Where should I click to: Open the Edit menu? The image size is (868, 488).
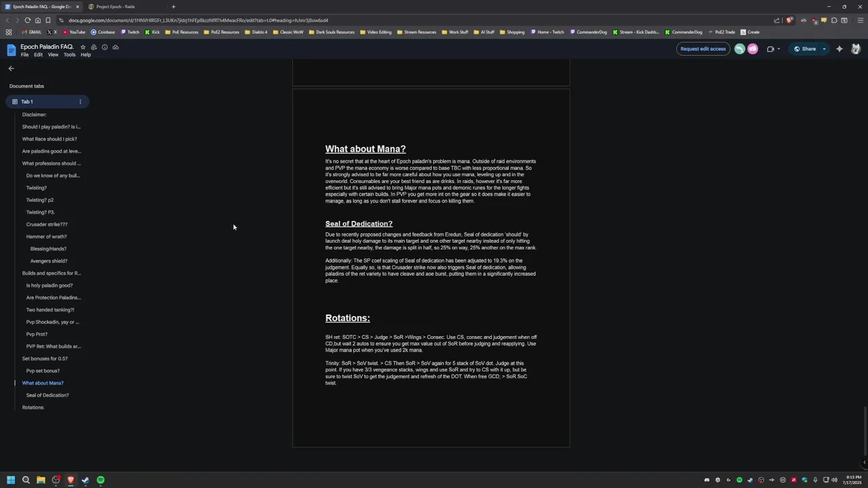pos(38,55)
